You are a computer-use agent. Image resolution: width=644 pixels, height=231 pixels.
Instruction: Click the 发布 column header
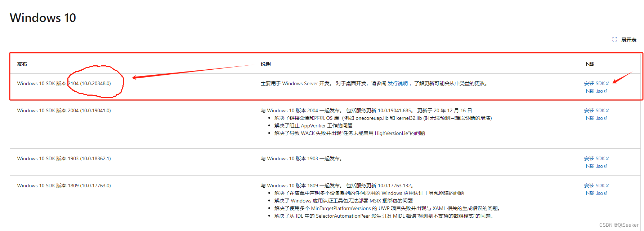point(22,64)
